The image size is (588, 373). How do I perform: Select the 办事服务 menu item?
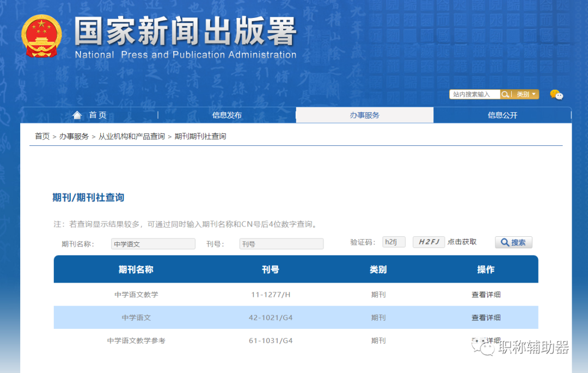pos(364,115)
